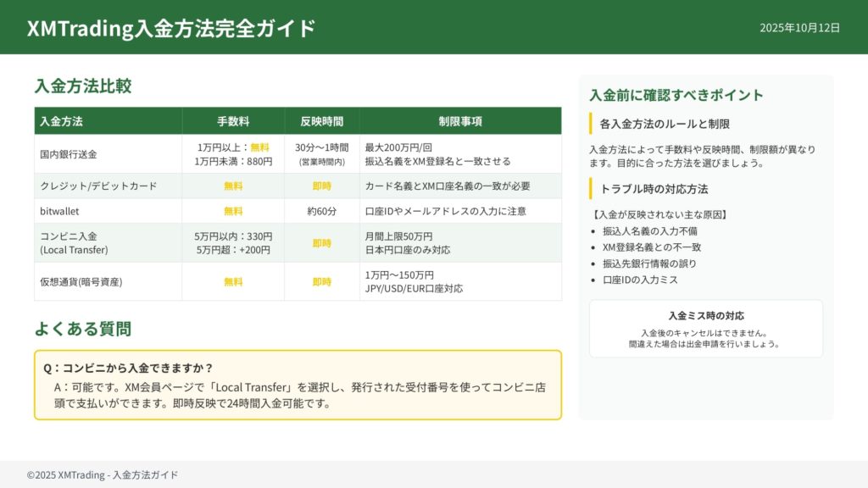The height and width of the screenshot is (488, 868).
Task: Select the 手数料 table column header
Action: [232, 121]
